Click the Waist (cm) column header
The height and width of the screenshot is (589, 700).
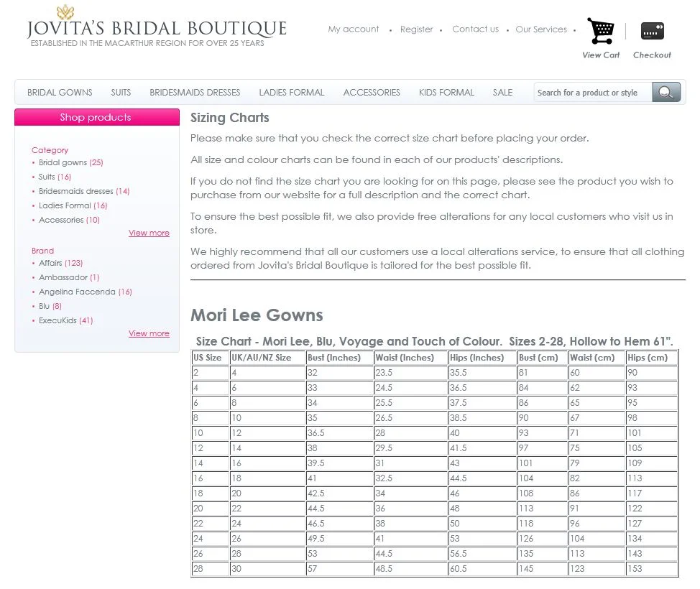tap(597, 358)
